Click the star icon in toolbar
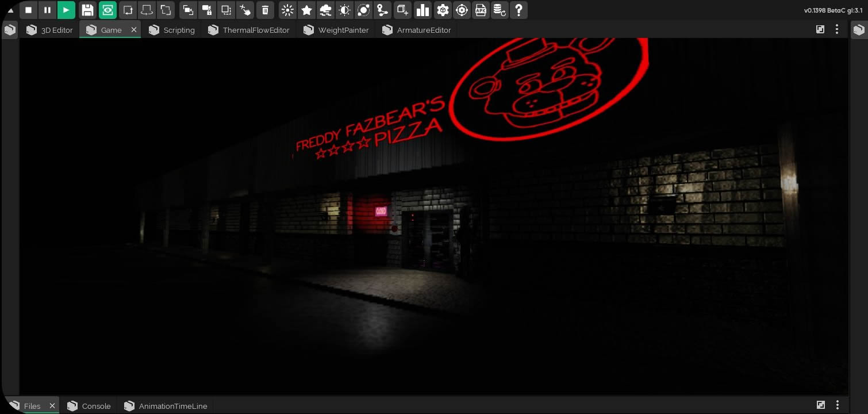Screen dimensions: 868x414 coord(307,10)
